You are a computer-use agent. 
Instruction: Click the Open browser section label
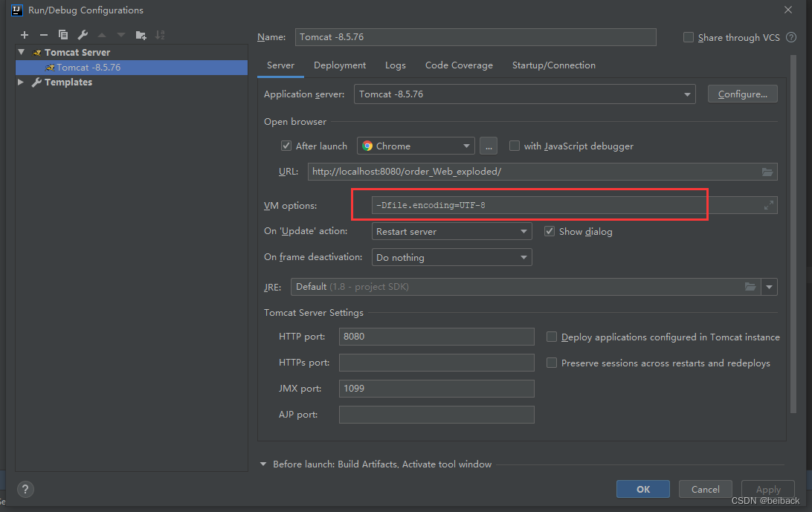295,122
